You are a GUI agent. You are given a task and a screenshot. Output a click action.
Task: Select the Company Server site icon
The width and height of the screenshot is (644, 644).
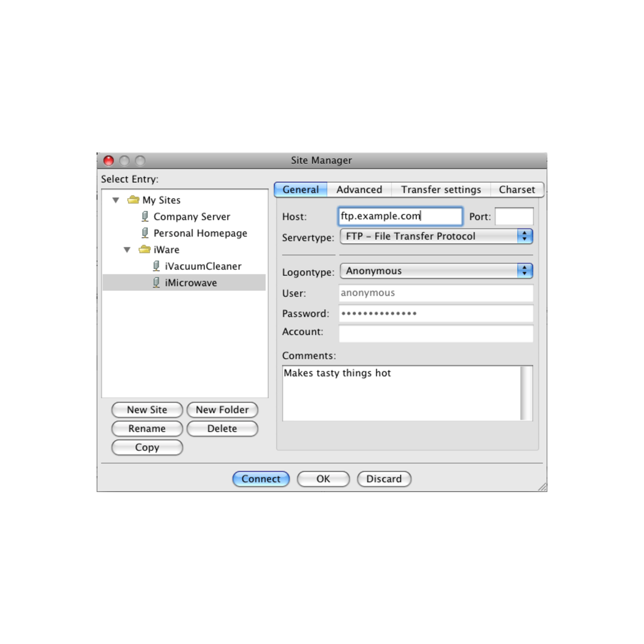coord(144,216)
